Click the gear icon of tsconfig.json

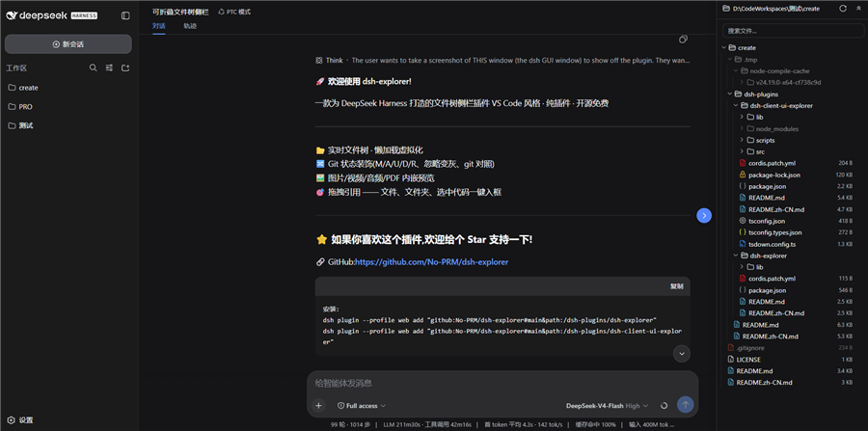pyautogui.click(x=743, y=221)
